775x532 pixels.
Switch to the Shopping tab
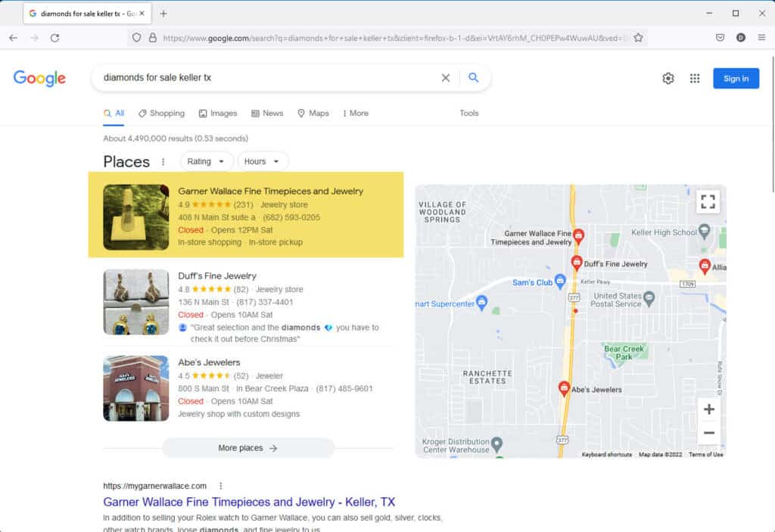(x=162, y=114)
